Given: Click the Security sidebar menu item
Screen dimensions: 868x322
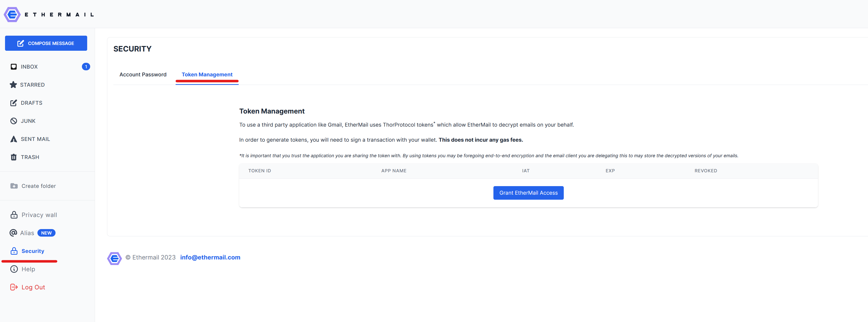Looking at the screenshot, I should (x=32, y=251).
